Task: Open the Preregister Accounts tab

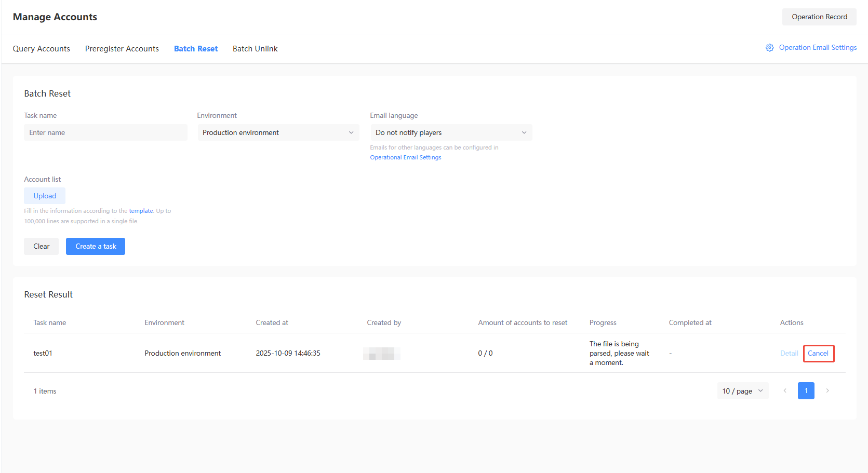Action: pyautogui.click(x=122, y=49)
